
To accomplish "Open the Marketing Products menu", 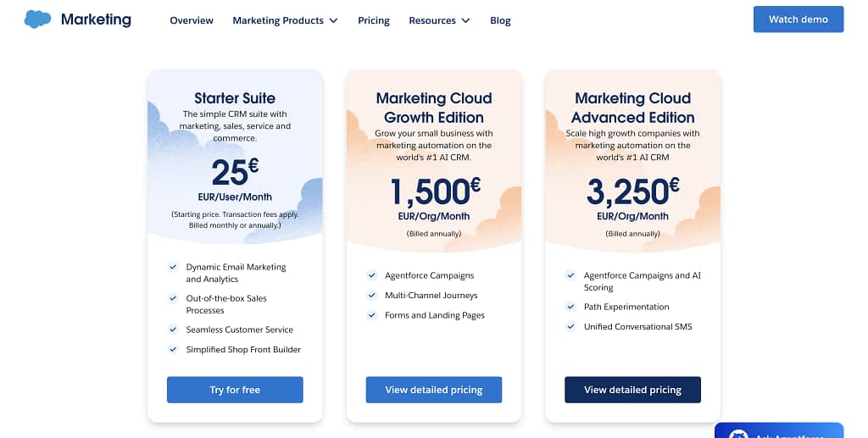I will (x=285, y=20).
